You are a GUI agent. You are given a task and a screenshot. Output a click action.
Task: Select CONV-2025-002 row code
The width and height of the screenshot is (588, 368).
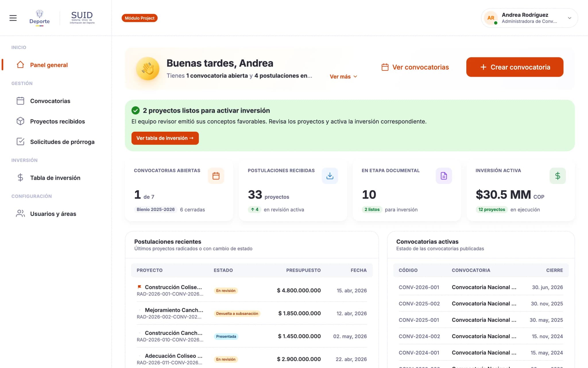(x=419, y=304)
